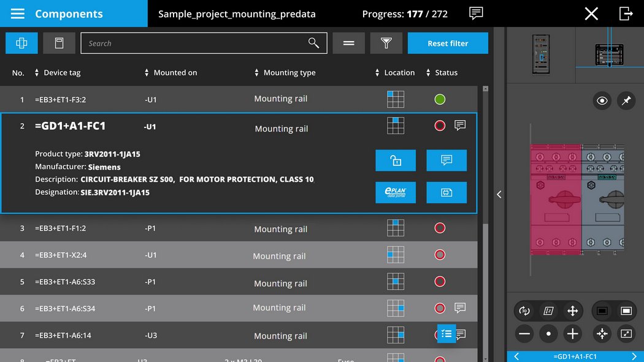Collapse the 3D preview panel arrow
644x362 pixels.
click(x=499, y=194)
